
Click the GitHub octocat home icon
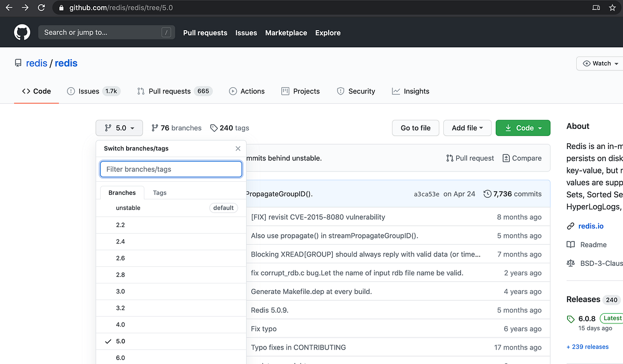coord(22,32)
